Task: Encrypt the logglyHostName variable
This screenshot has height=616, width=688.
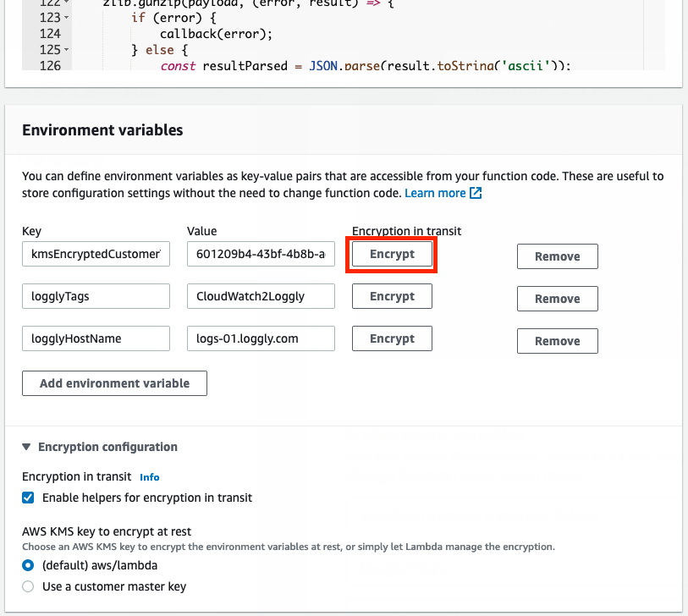Action: coord(392,338)
